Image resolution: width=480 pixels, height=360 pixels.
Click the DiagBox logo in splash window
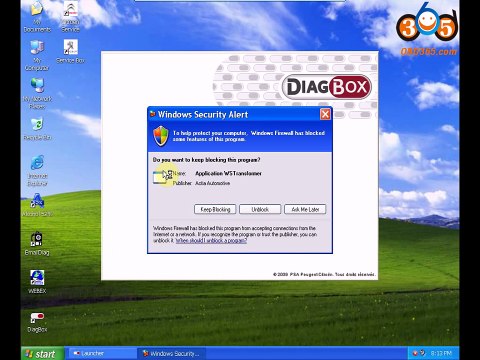coord(327,87)
